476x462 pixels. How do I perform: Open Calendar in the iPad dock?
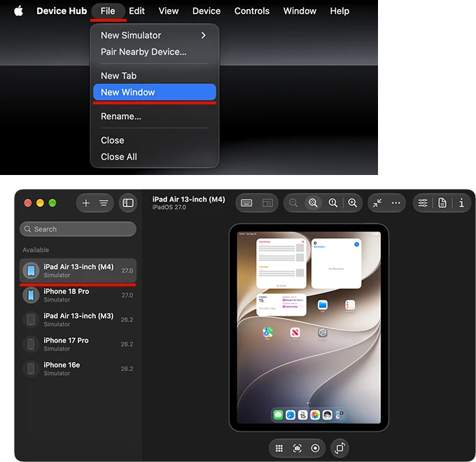pyautogui.click(x=302, y=414)
